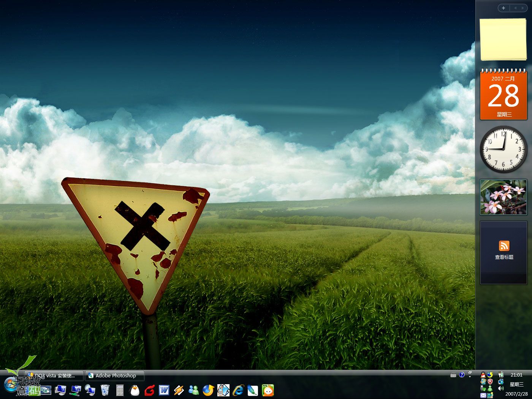Image resolution: width=532 pixels, height=399 pixels.
Task: Launch Microsoft Word from Quick Launch
Action: [164, 390]
